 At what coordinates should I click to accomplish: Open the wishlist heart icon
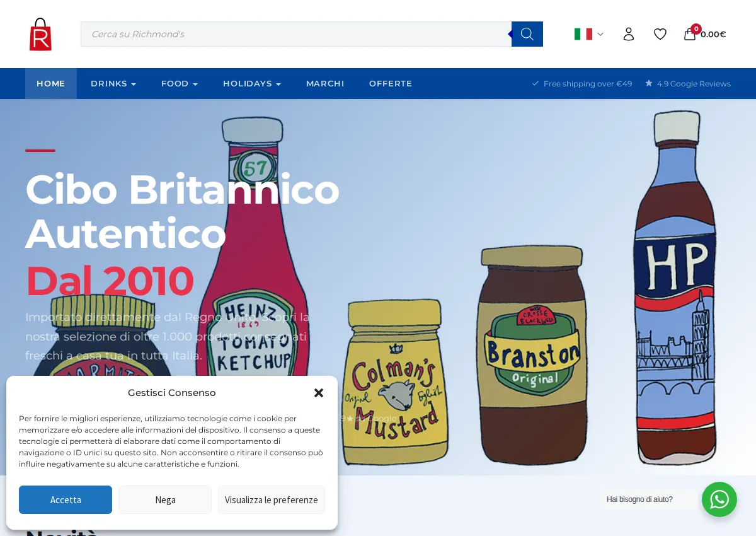pyautogui.click(x=660, y=34)
